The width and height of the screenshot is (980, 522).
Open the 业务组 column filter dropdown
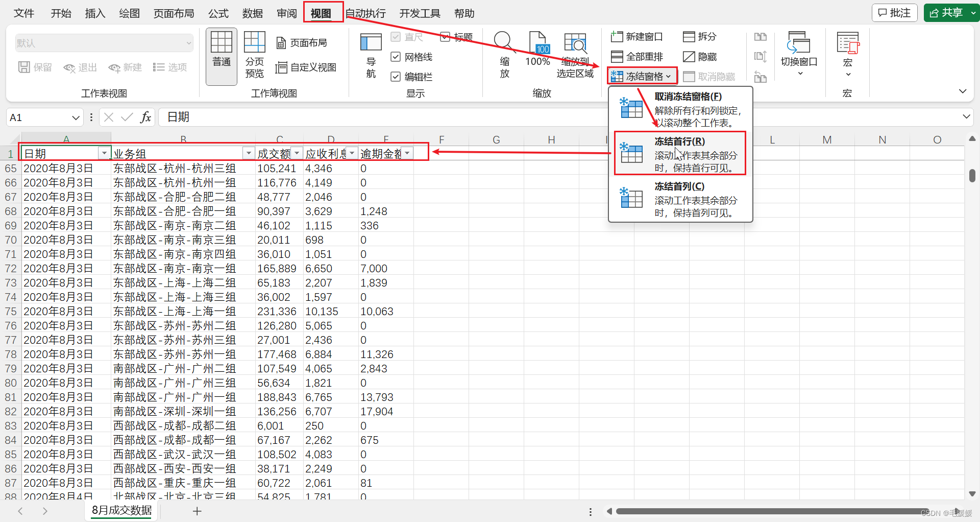[x=248, y=153]
